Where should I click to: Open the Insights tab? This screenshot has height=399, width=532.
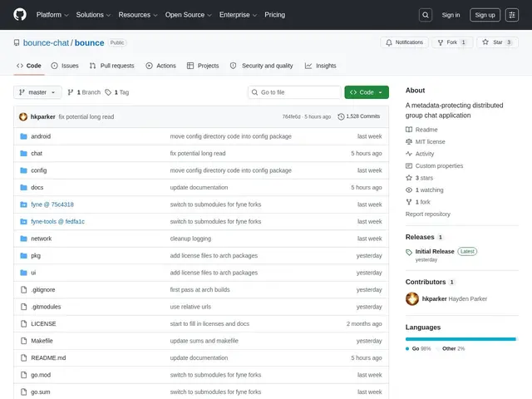pos(320,66)
